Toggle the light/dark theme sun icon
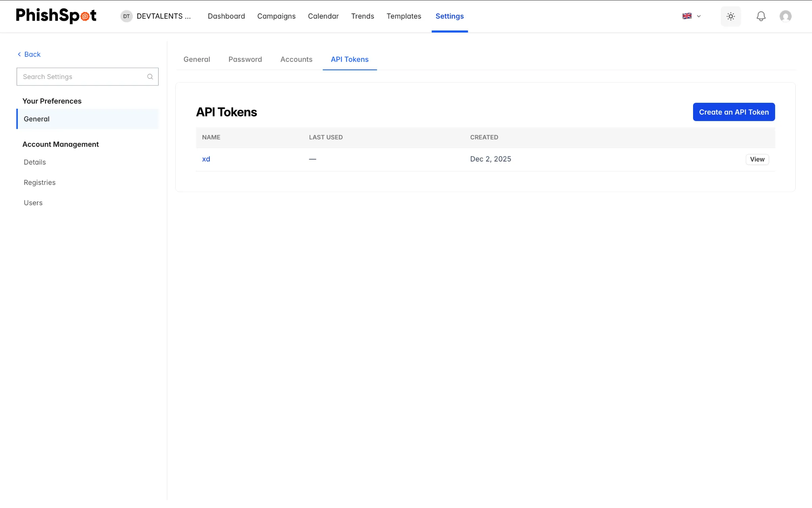Screen dimensions: 812x508 point(731,16)
